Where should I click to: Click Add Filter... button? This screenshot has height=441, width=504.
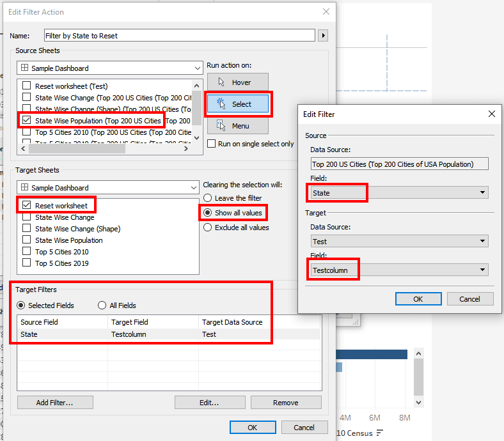pos(55,403)
